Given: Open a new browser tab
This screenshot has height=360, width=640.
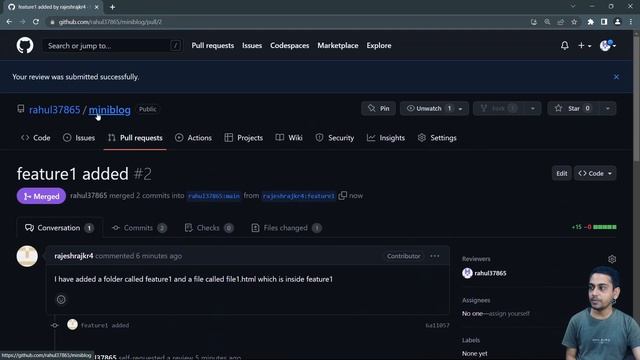Looking at the screenshot, I should (112, 7).
